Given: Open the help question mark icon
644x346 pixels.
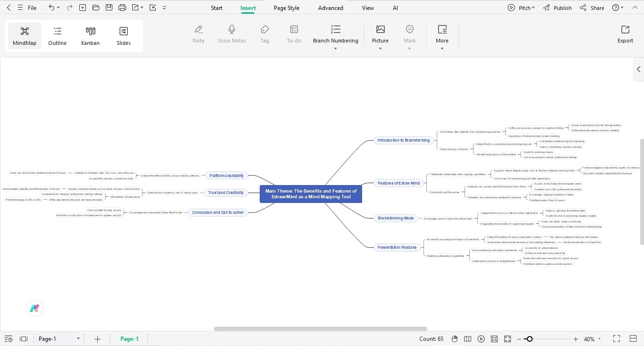Looking at the screenshot, I should click(615, 8).
